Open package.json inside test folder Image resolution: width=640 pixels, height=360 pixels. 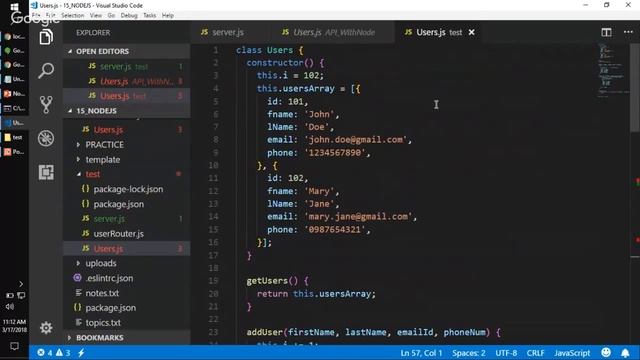click(x=127, y=204)
